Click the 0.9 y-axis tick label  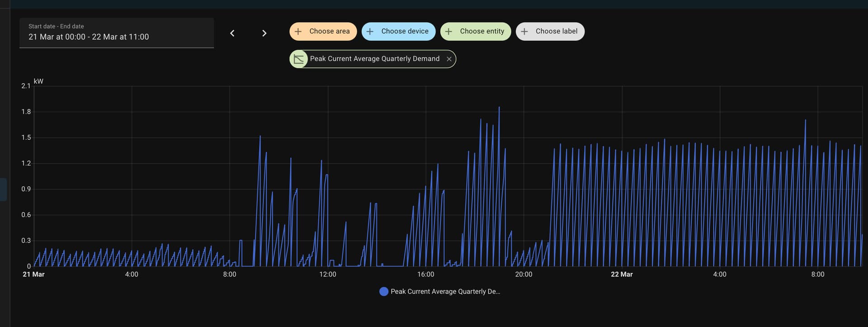26,189
